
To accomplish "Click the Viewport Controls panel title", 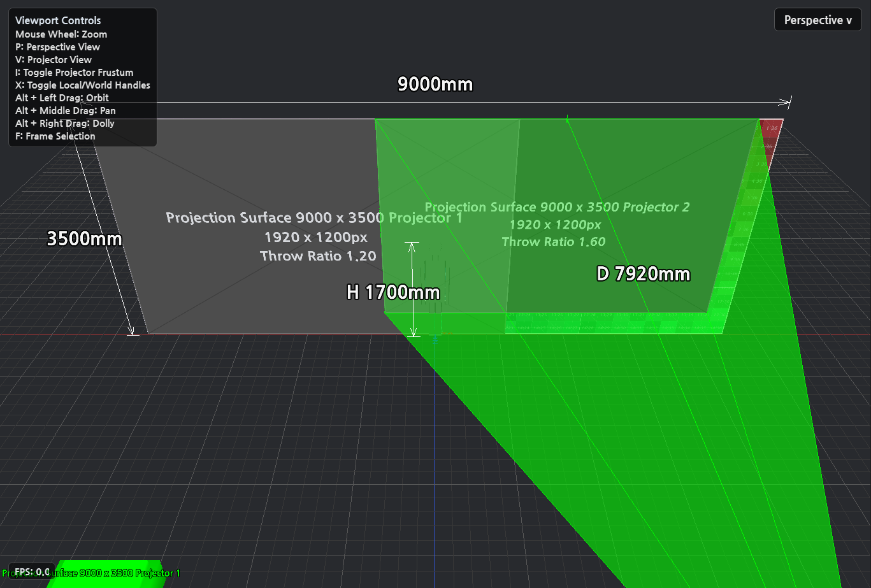I will (x=58, y=20).
